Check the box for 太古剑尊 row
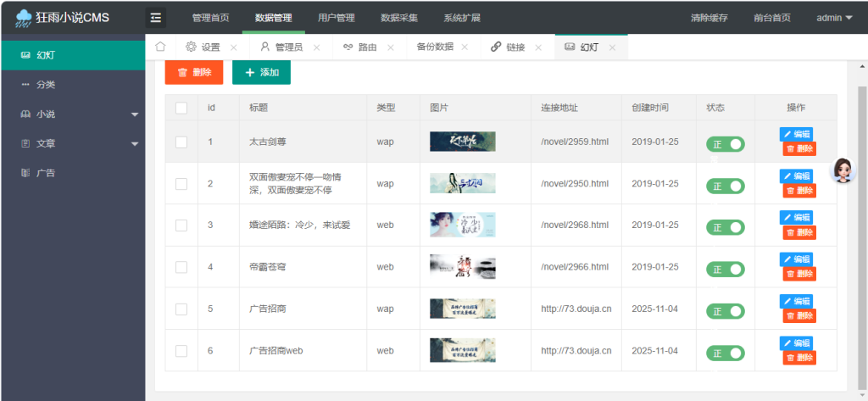Viewport: 868px width, 401px height. tap(181, 142)
